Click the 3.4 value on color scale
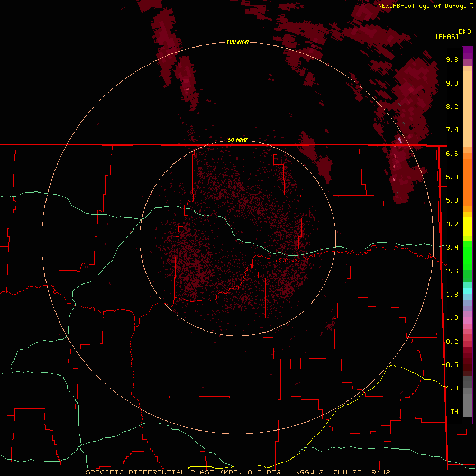Viewport: 476px width, 476px height. click(x=452, y=248)
